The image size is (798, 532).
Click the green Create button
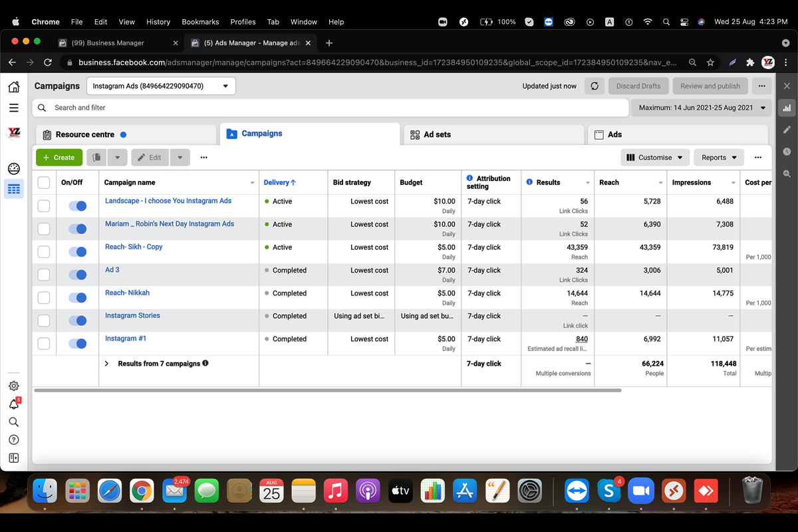pos(59,158)
